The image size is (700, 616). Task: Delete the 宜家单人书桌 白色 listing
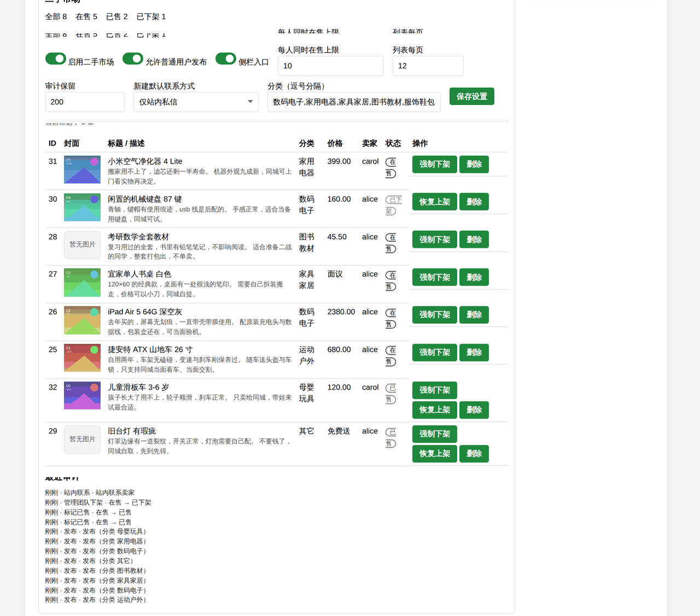[x=474, y=277]
